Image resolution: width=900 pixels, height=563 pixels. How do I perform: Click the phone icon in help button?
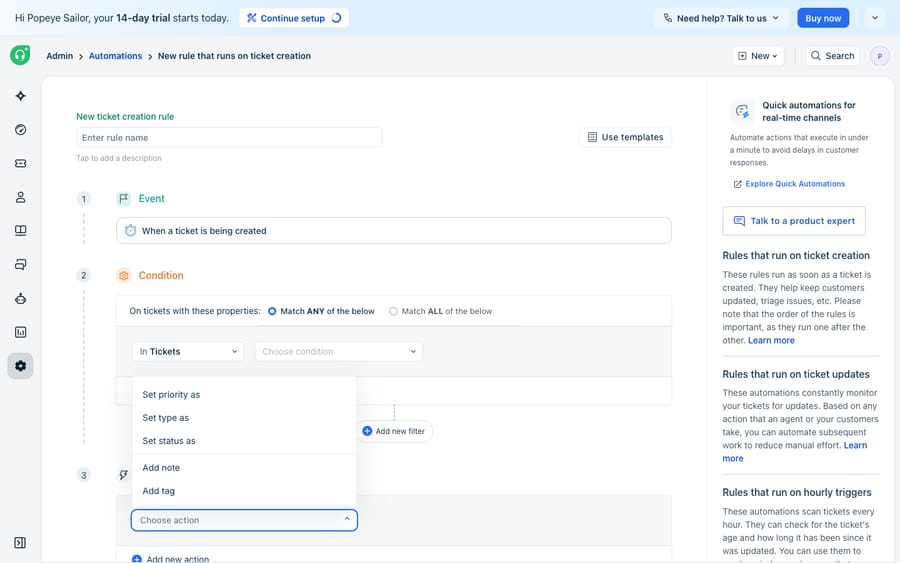point(668,18)
